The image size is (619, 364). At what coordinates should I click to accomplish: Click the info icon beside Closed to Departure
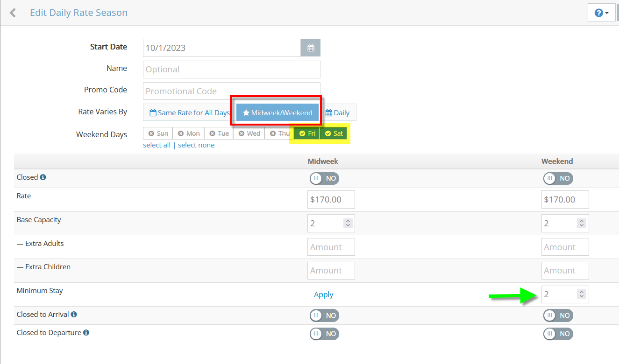(87, 332)
